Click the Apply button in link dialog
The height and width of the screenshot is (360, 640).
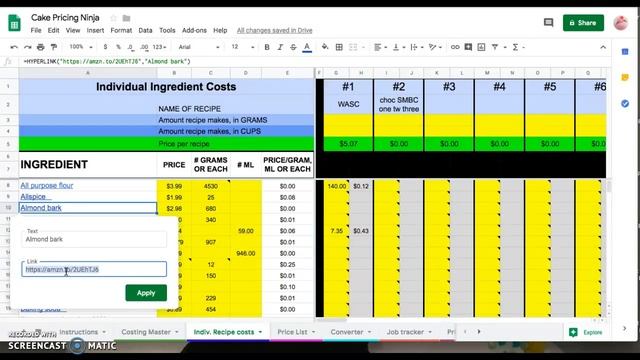[x=146, y=293]
